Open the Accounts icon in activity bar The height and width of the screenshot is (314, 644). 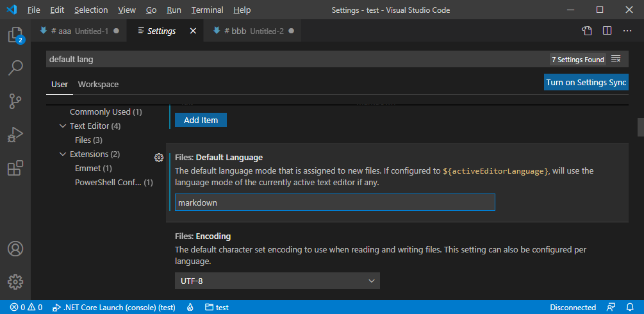(x=15, y=249)
